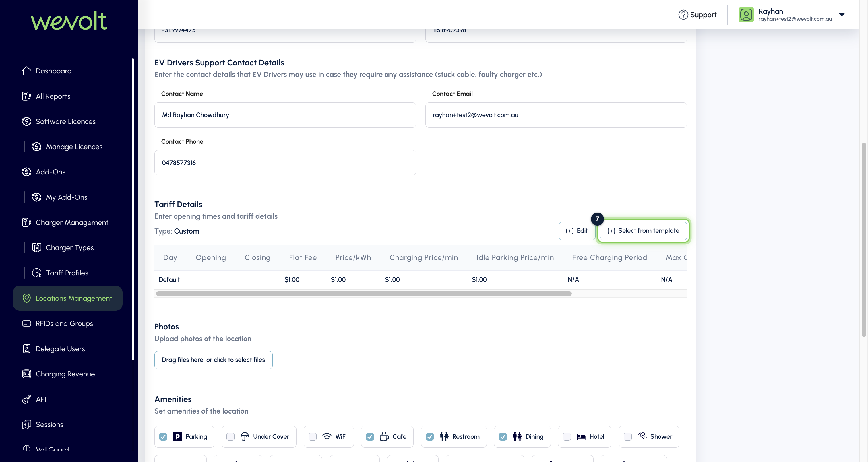
Task: Go to Delegate Users
Action: pos(67,349)
